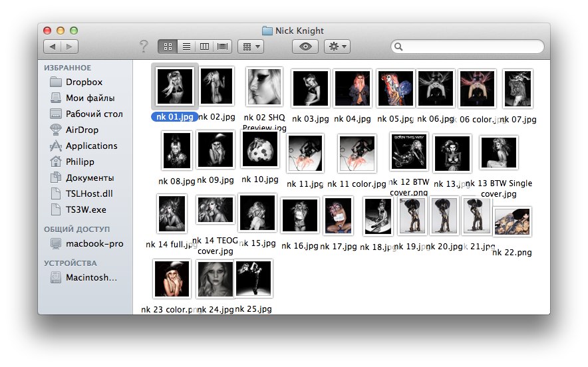The height and width of the screenshot is (367, 588).
Task: Select the nk 11.jpg thumbnail
Action: point(305,154)
